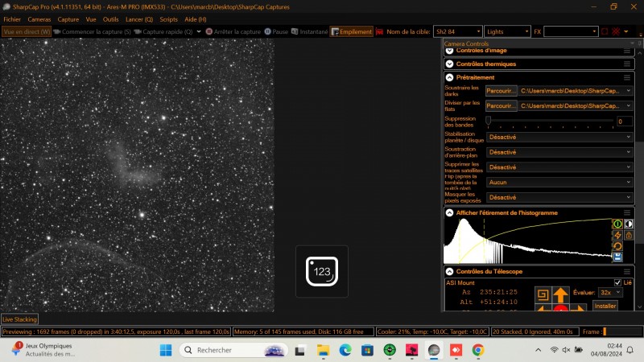Reset the histogram stretch with circular arrow
This screenshot has height=362, width=644.
[617, 246]
